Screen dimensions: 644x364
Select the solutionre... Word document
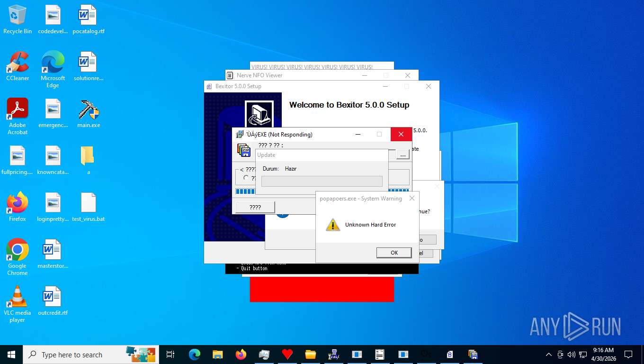coord(89,66)
